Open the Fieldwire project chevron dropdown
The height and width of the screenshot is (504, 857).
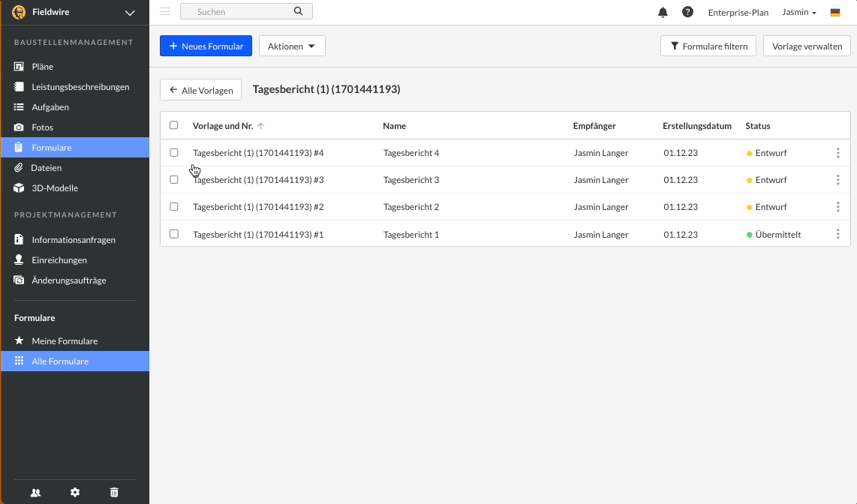130,13
